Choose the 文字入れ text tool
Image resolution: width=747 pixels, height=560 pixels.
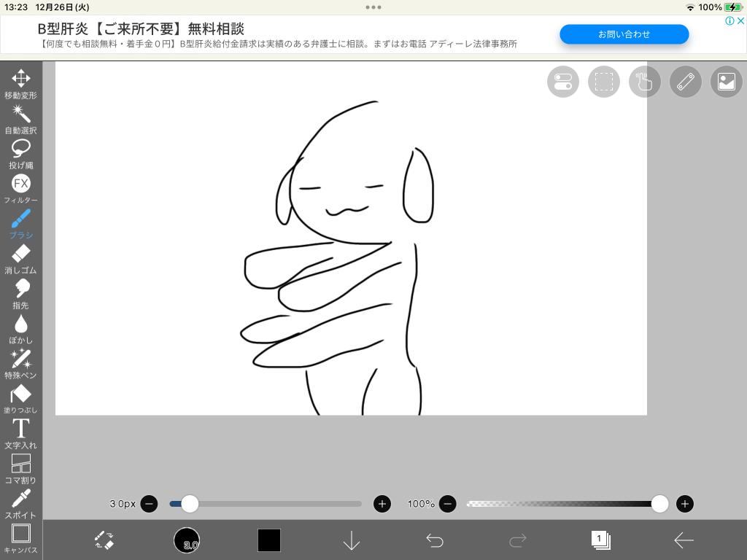click(x=21, y=433)
